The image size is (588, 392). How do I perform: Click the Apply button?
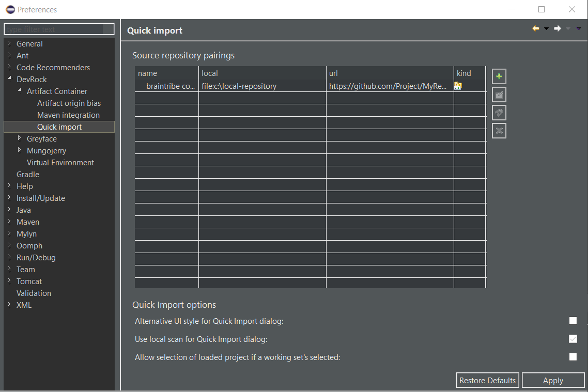(552, 380)
